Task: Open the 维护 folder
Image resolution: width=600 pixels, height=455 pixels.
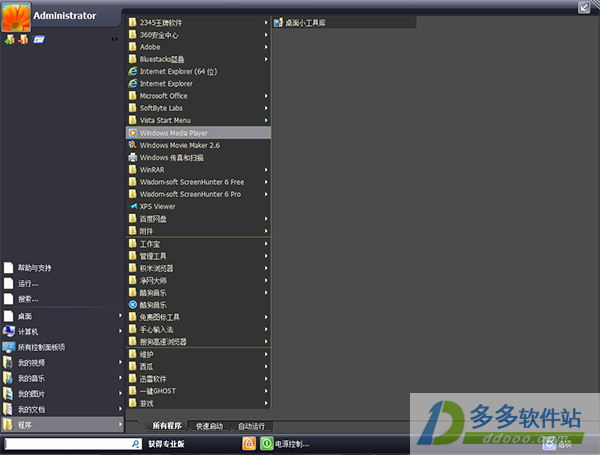Action: [198, 354]
